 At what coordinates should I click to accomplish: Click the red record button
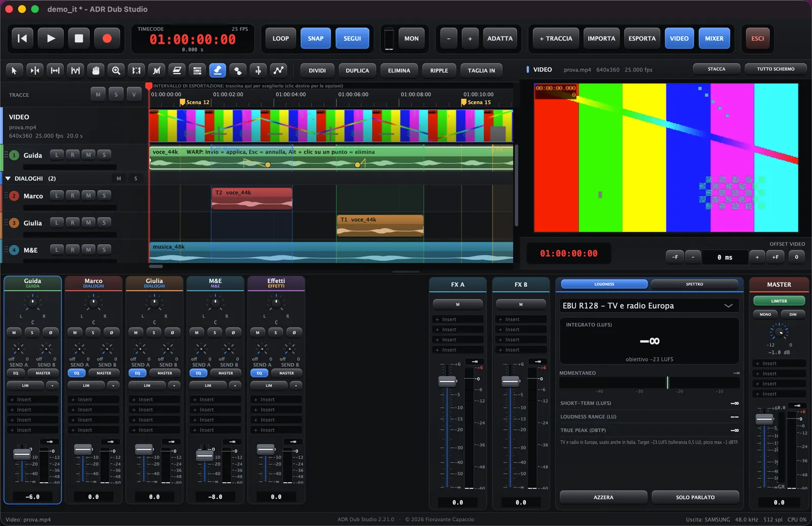coord(107,39)
